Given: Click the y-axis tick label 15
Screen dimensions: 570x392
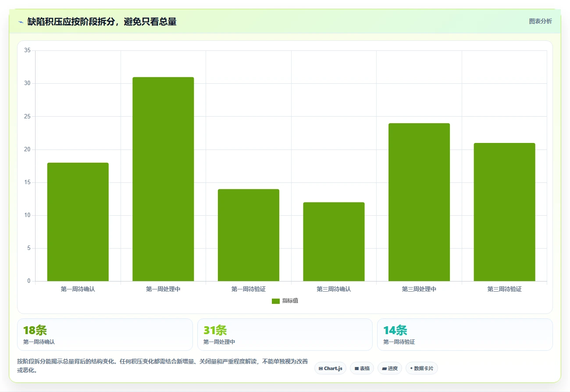Looking at the screenshot, I should point(27,182).
